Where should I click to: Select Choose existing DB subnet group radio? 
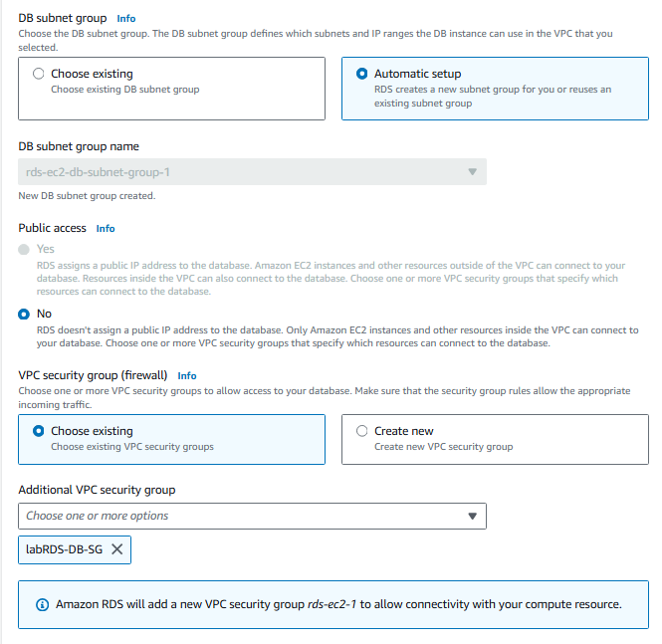39,74
